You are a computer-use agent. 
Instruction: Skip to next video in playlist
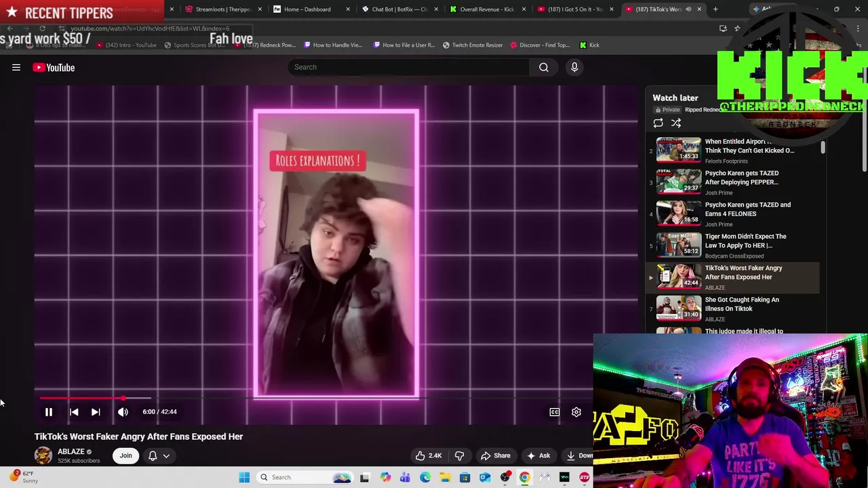[96, 411]
